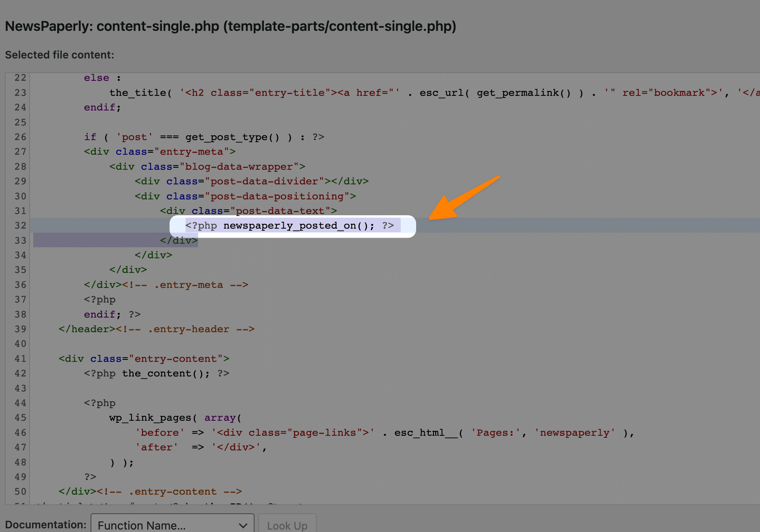Click the esc_html__ function on line 46
This screenshot has width=760, height=532.
coord(424,433)
